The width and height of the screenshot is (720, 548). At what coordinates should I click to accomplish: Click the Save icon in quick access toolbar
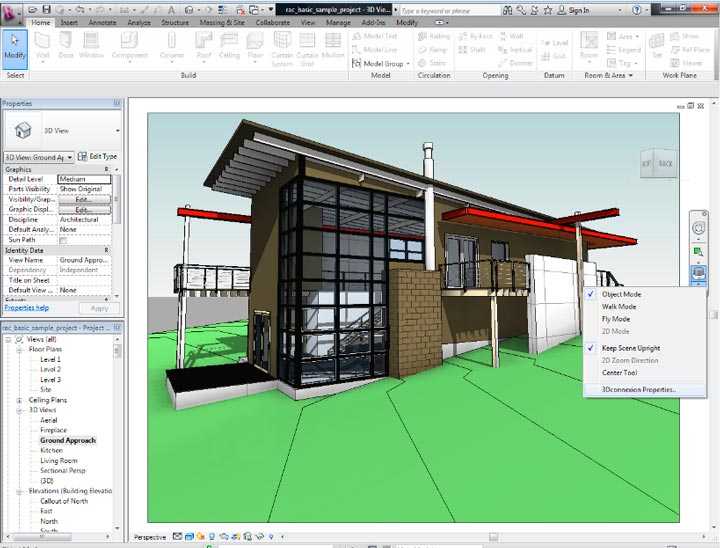point(46,10)
